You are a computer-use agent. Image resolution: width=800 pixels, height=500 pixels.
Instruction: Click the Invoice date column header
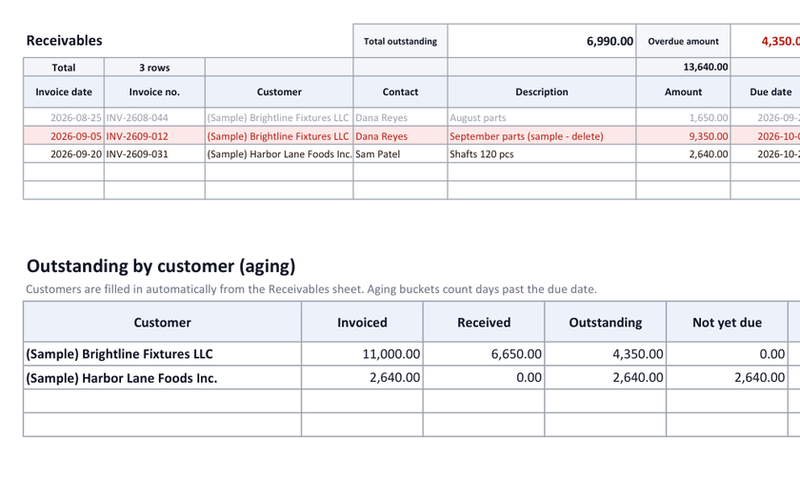(x=64, y=92)
